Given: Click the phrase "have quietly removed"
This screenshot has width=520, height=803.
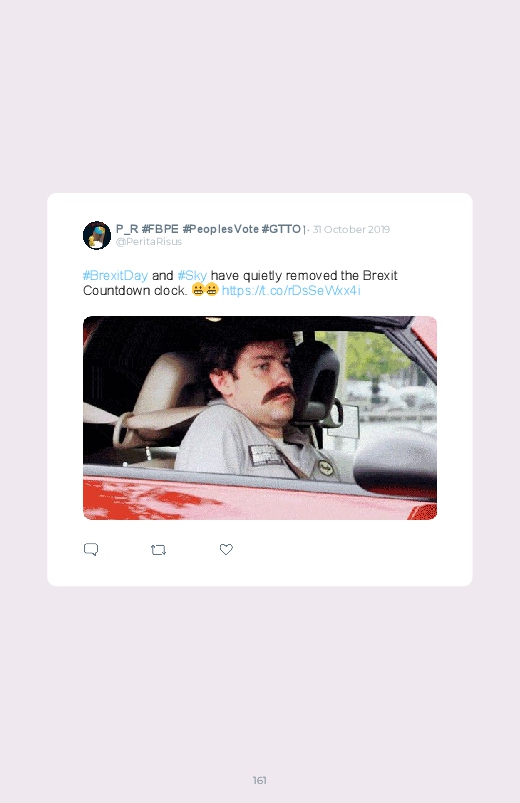Looking at the screenshot, I should click(274, 276).
